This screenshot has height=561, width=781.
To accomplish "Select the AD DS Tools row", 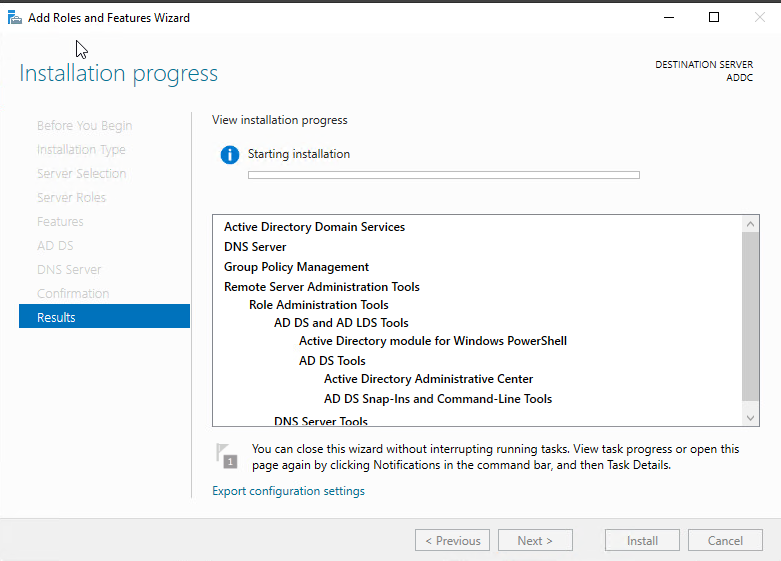I will (x=332, y=361).
